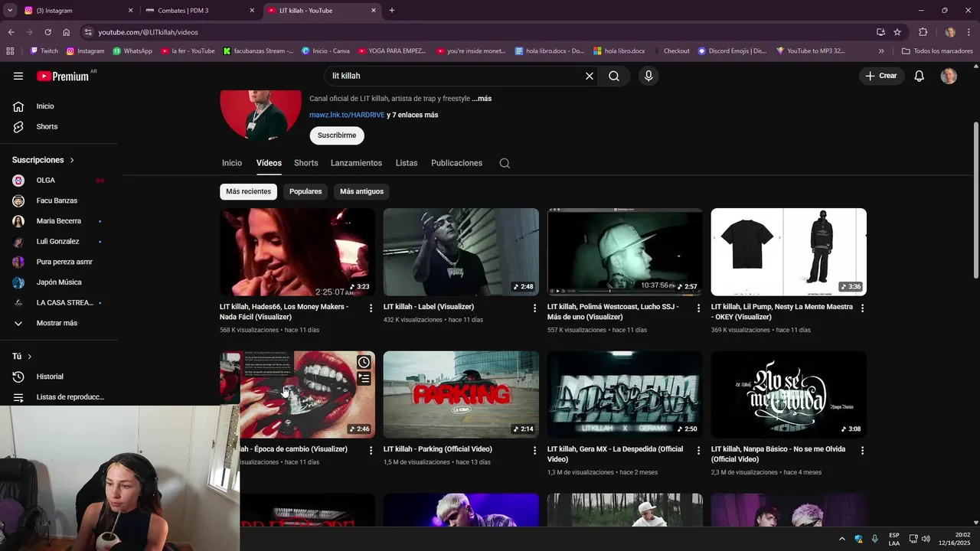Image resolution: width=980 pixels, height=551 pixels.
Task: Switch to channel Shorts tab
Action: [305, 163]
